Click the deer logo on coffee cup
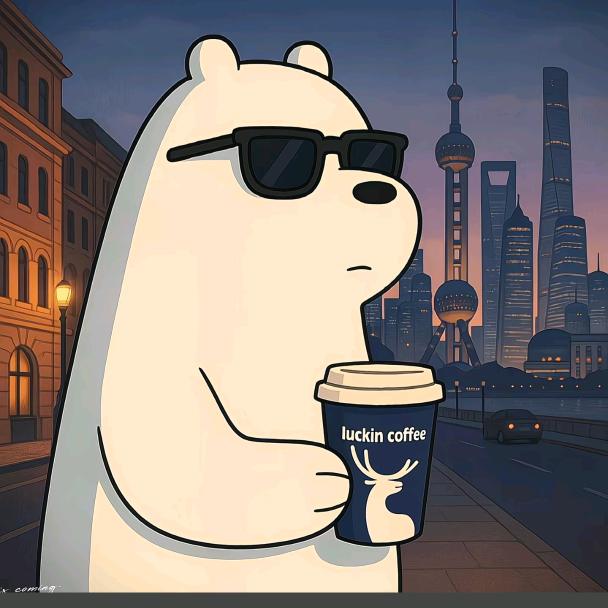The height and width of the screenshot is (608, 608). coord(384,494)
